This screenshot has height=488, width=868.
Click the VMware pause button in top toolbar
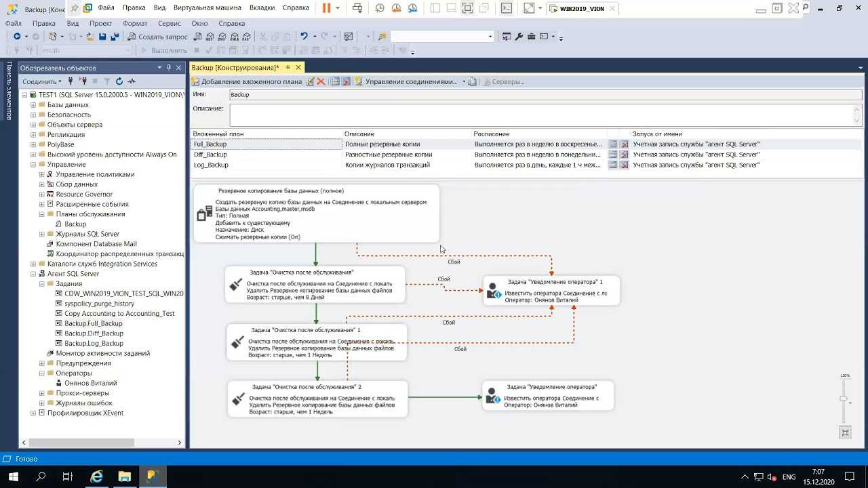327,8
